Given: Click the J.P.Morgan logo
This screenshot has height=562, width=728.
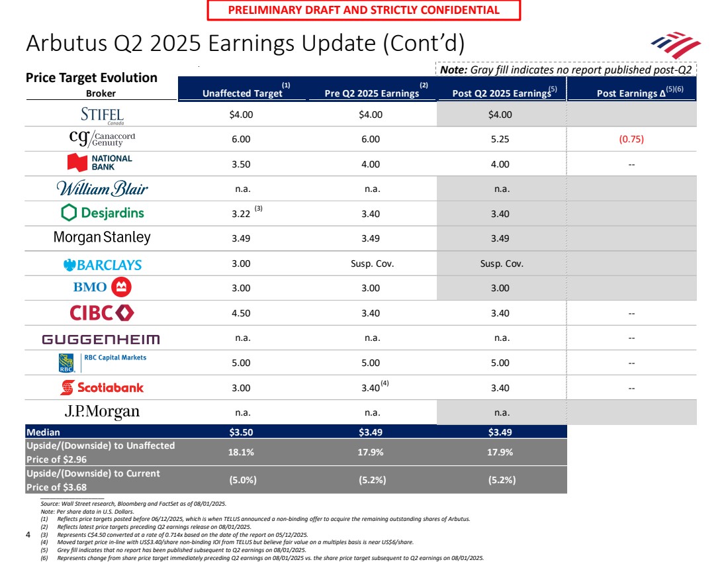Looking at the screenshot, I should click(x=102, y=412).
